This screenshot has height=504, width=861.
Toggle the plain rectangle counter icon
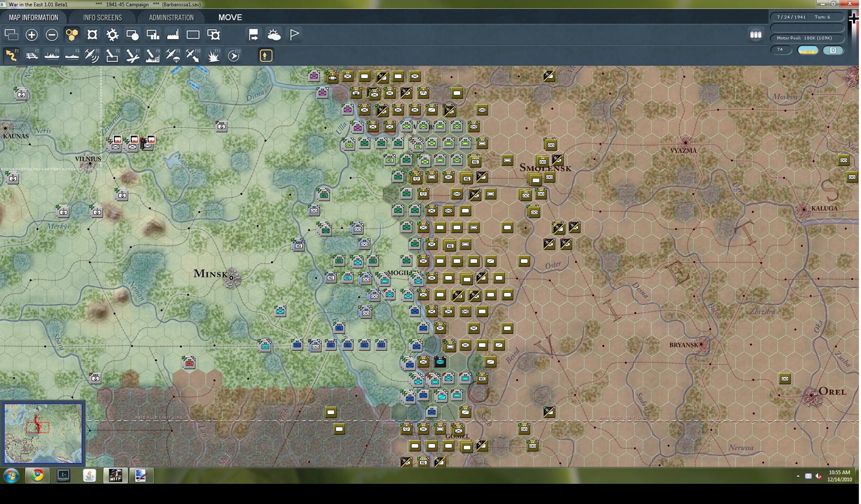(x=193, y=34)
